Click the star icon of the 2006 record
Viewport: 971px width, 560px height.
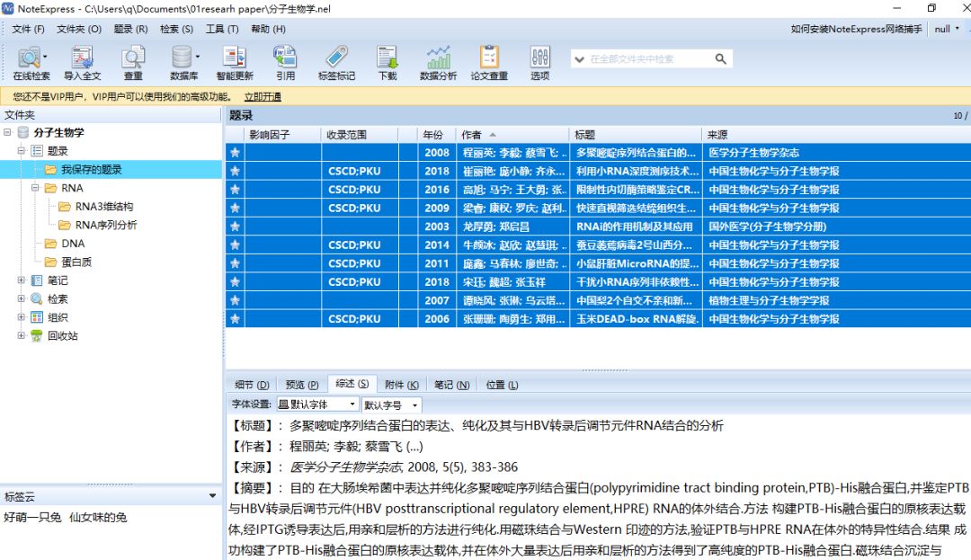click(236, 319)
